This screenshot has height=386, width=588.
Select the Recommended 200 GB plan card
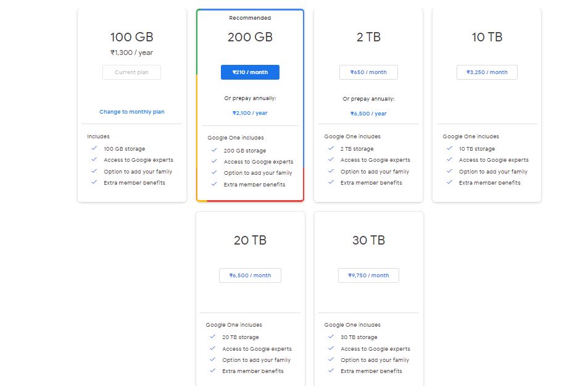click(x=249, y=105)
